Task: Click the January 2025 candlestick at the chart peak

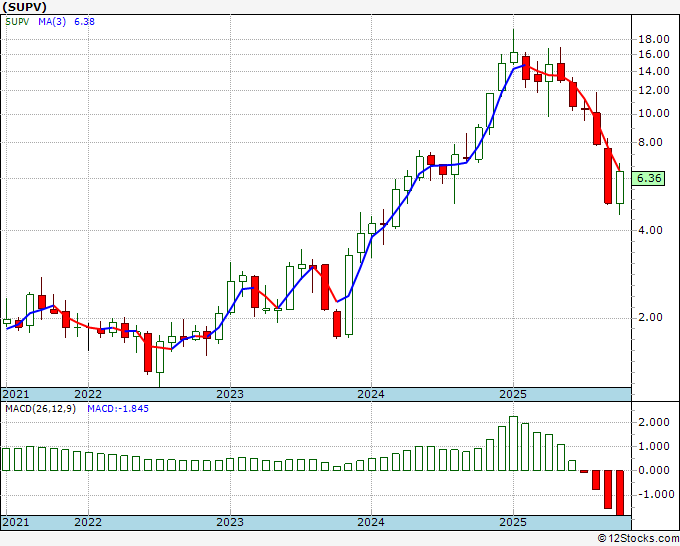Action: pyautogui.click(x=513, y=47)
